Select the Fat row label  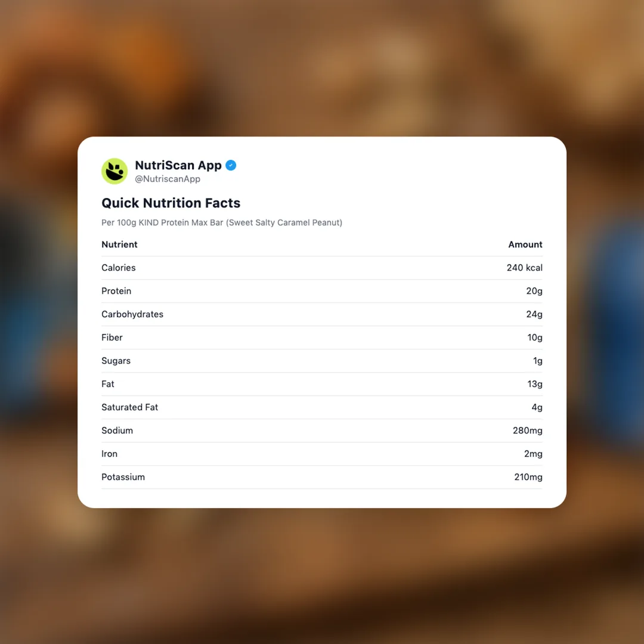pos(108,384)
